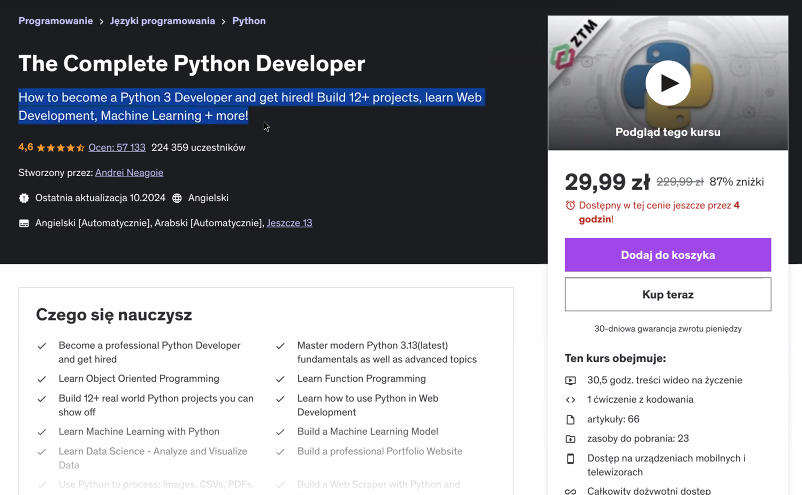Click the update badge icon next to Ostatnia aktualizacja
Screen dimensions: 802x495
tap(24, 198)
